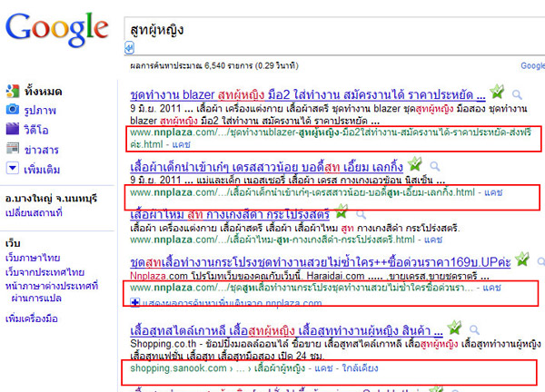Click the film clapper icon beside วิดีโอ
Image resolution: width=545 pixels, height=392 pixels.
coord(13,129)
